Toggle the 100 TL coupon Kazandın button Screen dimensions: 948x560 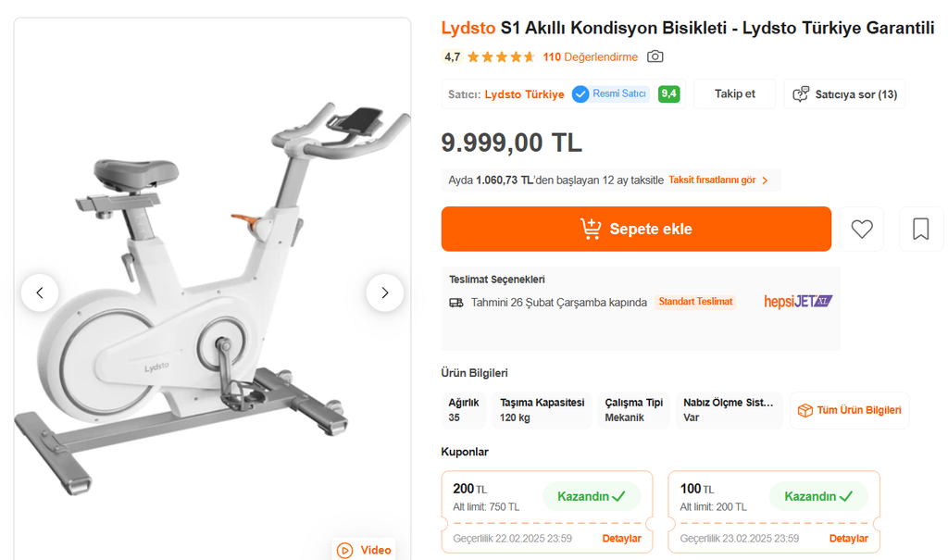(x=818, y=496)
